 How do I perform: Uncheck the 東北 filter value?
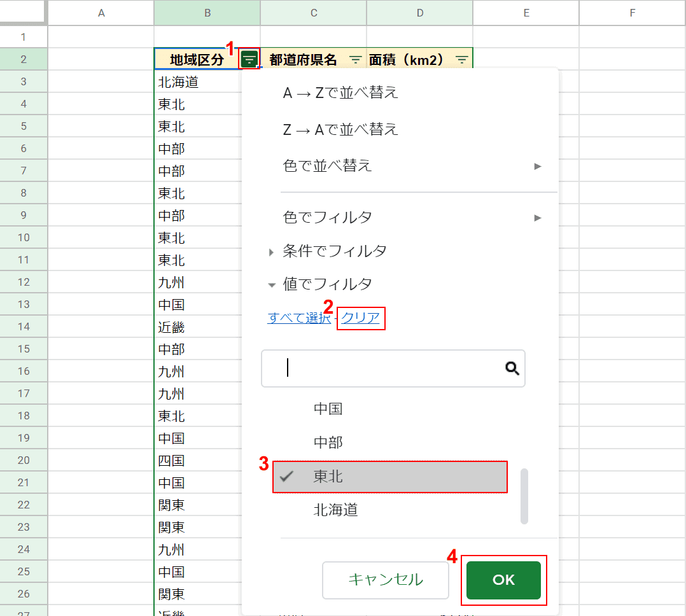click(x=389, y=477)
